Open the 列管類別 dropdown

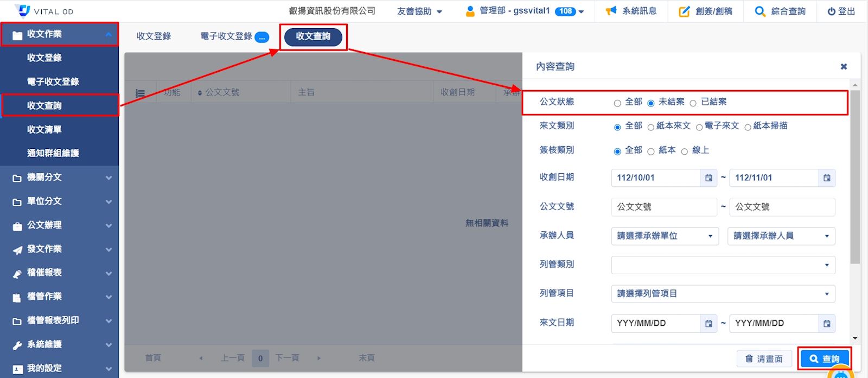[x=723, y=265]
